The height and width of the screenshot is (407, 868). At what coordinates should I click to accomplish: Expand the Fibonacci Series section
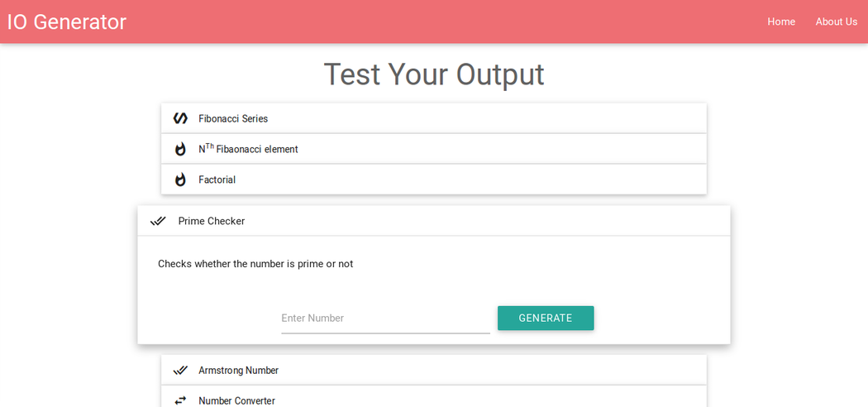coord(433,118)
